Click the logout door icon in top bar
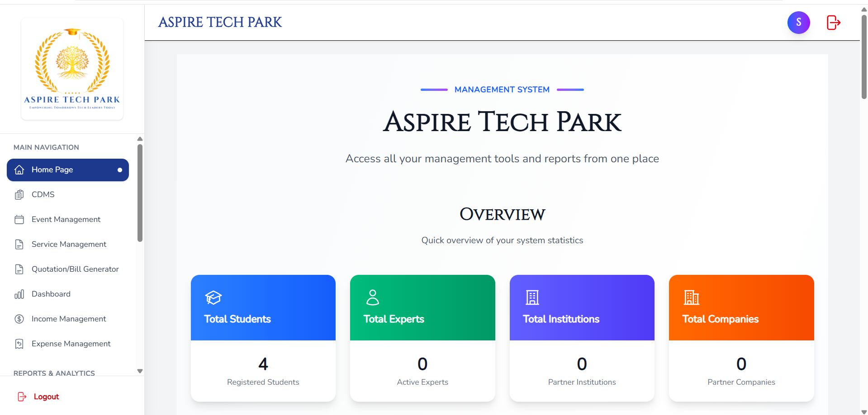868x415 pixels. click(x=833, y=22)
